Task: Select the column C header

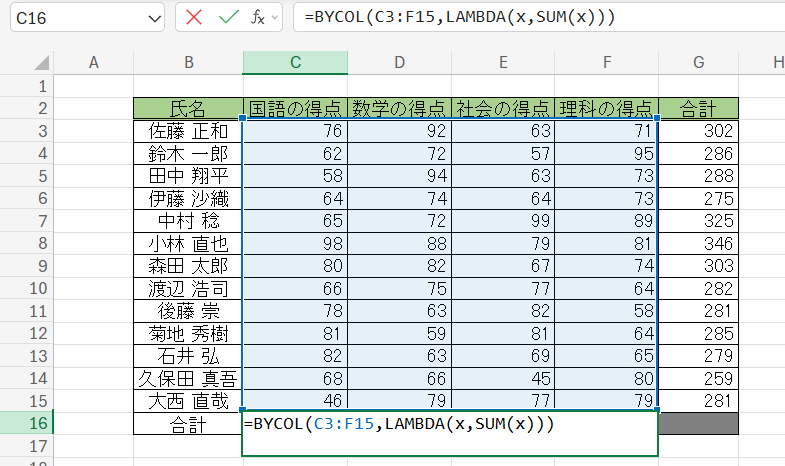Action: (295, 63)
